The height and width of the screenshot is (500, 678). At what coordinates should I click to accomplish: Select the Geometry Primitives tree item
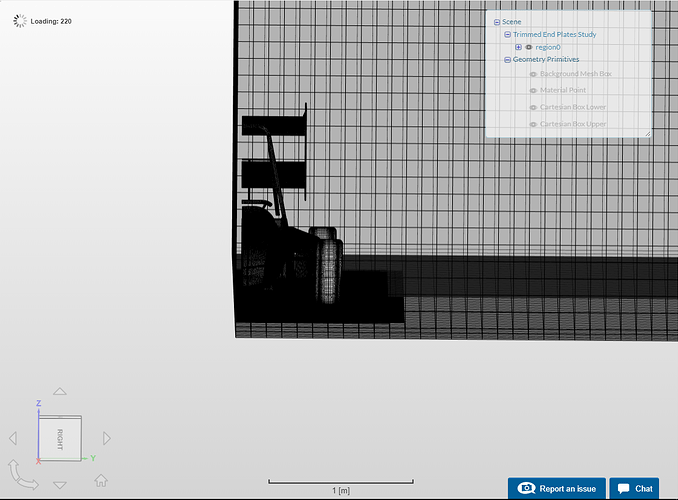[546, 59]
